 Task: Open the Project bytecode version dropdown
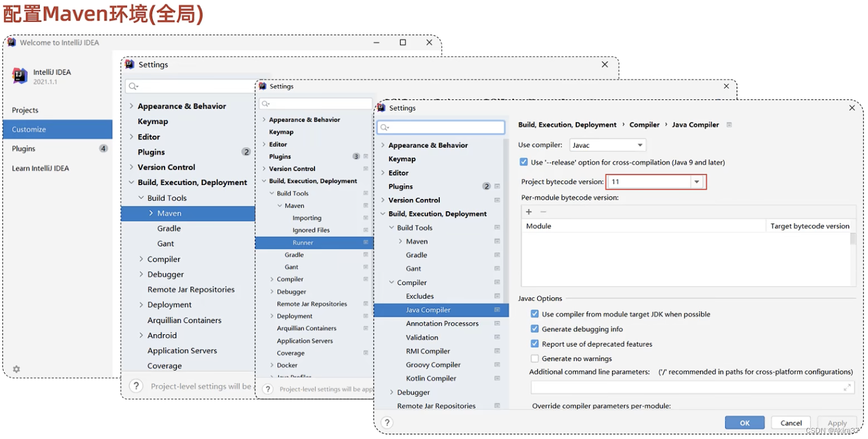click(696, 182)
